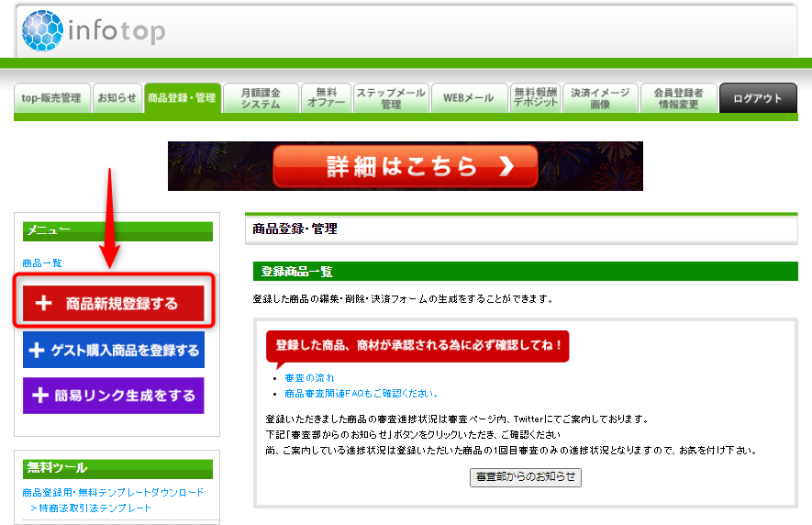Image resolution: width=812 pixels, height=525 pixels.
Task: Click 商品新規登録する red button
Action: click(x=114, y=303)
